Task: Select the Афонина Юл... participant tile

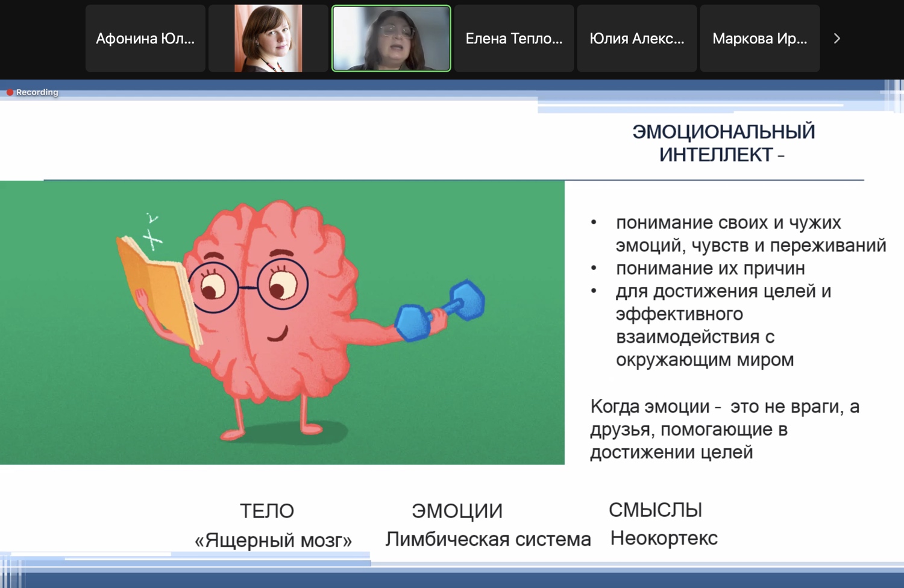Action: (145, 39)
